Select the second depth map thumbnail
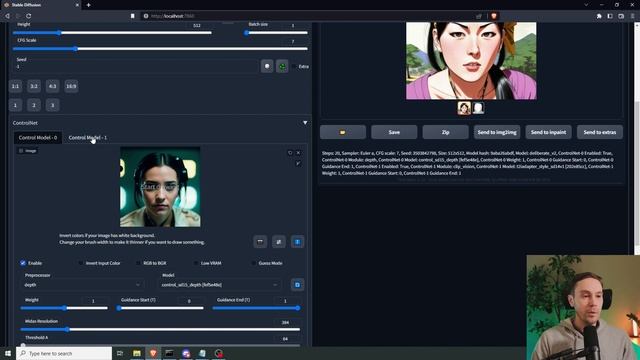The width and height of the screenshot is (640, 360). [478, 108]
